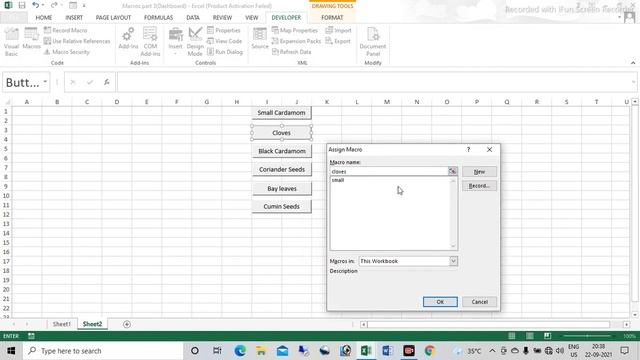Click the formula bar input
Image resolution: width=640 pixels, height=360 pixels.
(x=373, y=82)
